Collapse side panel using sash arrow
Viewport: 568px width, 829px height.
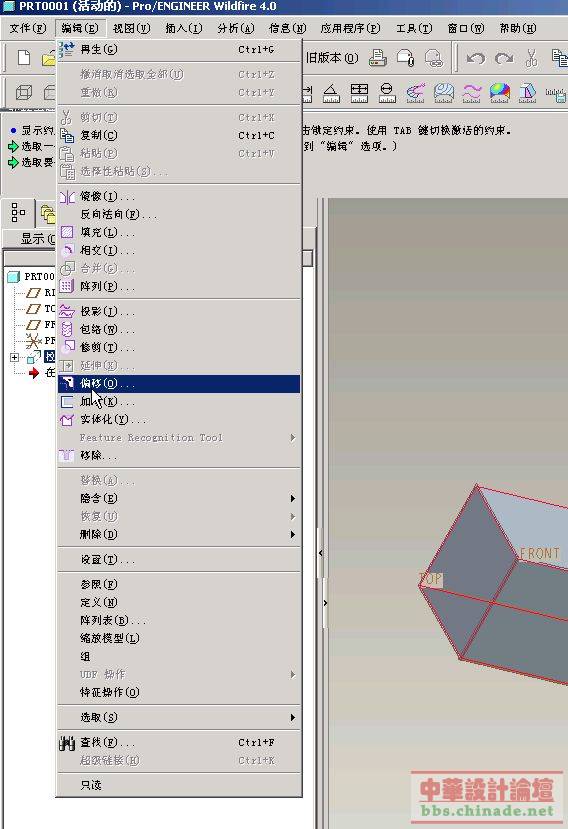(x=321, y=552)
